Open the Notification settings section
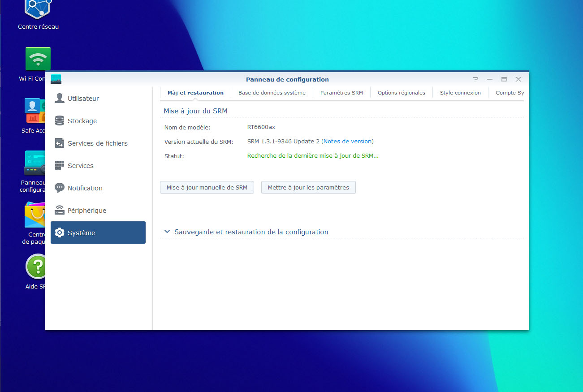This screenshot has height=392, width=583. (85, 188)
